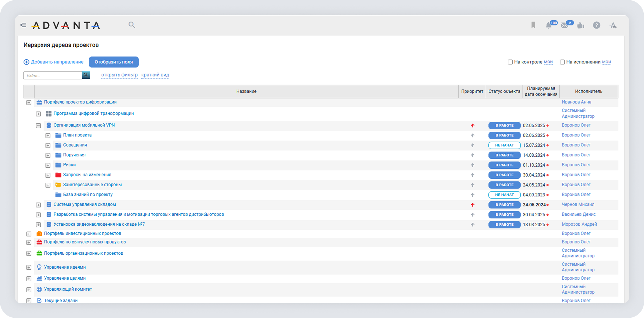Open notifications bell with 100 badge

548,26
